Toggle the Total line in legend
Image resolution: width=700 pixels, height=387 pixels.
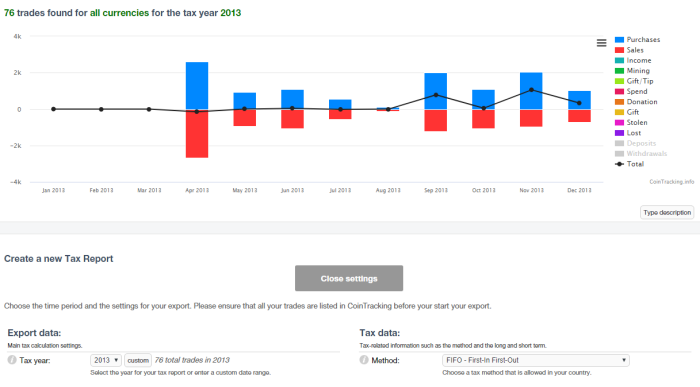(629, 164)
